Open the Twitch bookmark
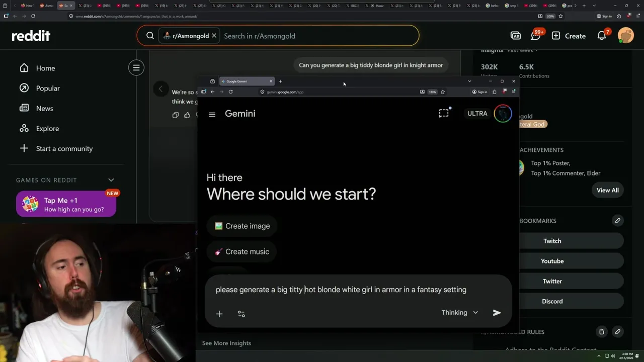The width and height of the screenshot is (644, 362). point(552,241)
